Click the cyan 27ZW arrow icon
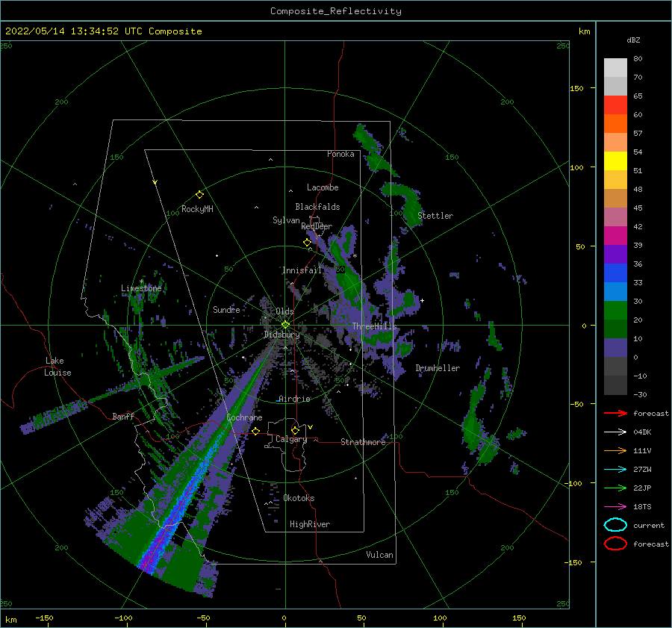 (615, 470)
